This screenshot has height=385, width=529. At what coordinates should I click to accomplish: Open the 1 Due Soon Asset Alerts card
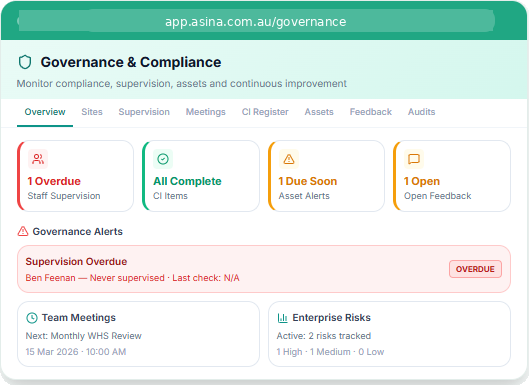(x=327, y=176)
